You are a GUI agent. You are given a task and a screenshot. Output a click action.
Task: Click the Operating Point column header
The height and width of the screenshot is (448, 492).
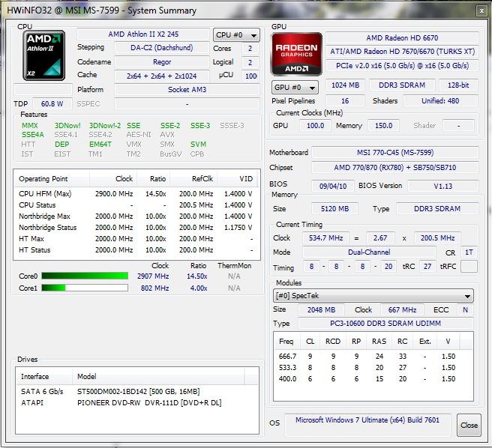pyautogui.click(x=52, y=179)
